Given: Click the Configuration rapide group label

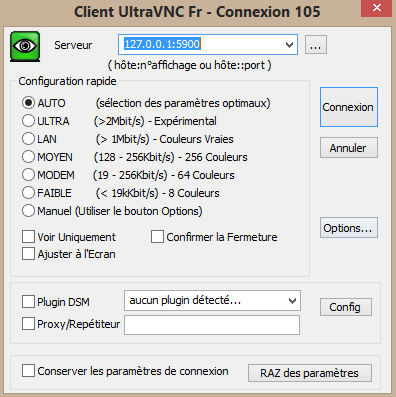Looking at the screenshot, I should 67,81.
